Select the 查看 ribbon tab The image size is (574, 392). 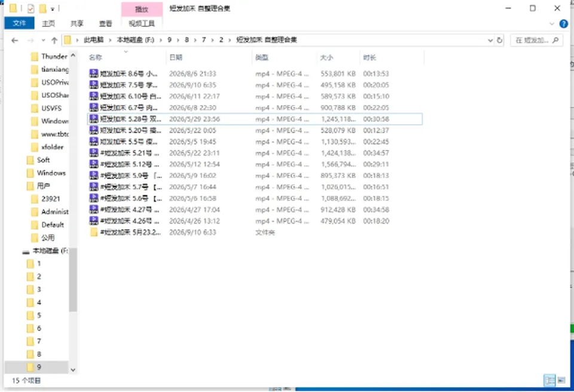tap(105, 23)
